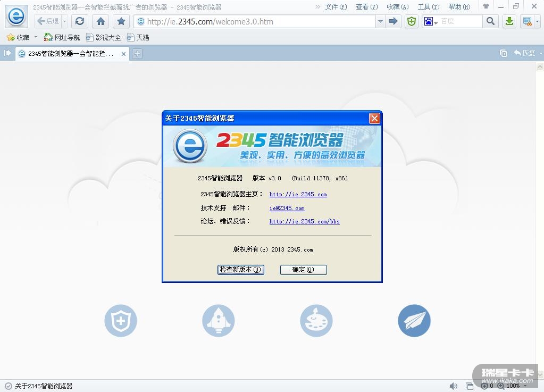Open the http://ie.2345.com homepage link
The image size is (544, 392).
(x=298, y=194)
